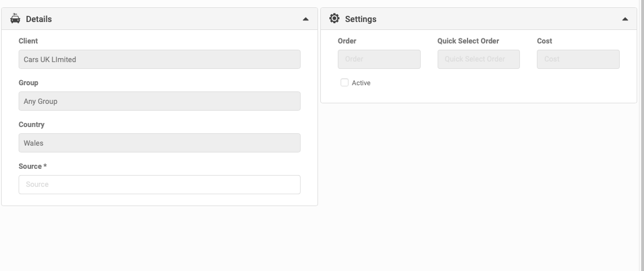Click the vertical scrollbar on the right edge
The image size is (644, 271).
(641, 135)
